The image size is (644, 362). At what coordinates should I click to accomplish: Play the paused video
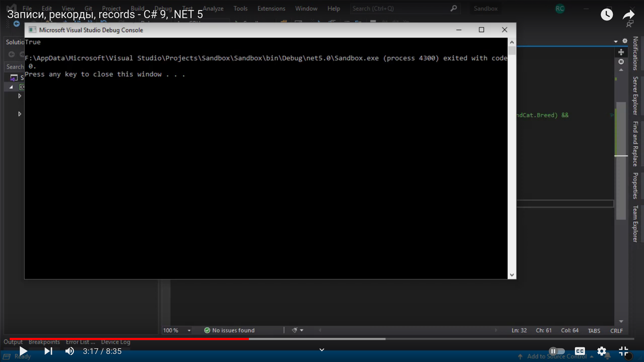[x=23, y=351]
